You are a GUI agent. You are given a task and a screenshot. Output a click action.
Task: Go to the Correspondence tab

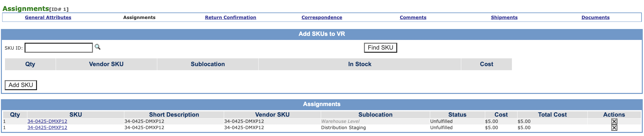322,17
